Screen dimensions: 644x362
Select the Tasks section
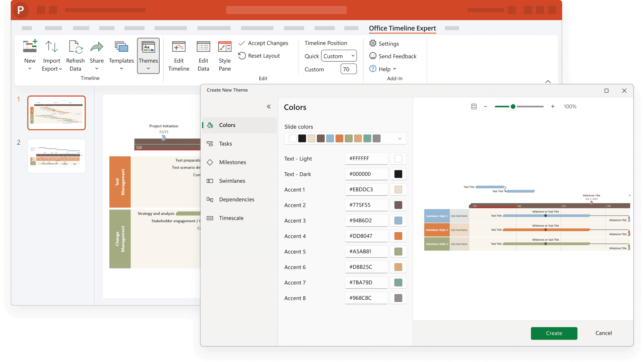(x=239, y=143)
